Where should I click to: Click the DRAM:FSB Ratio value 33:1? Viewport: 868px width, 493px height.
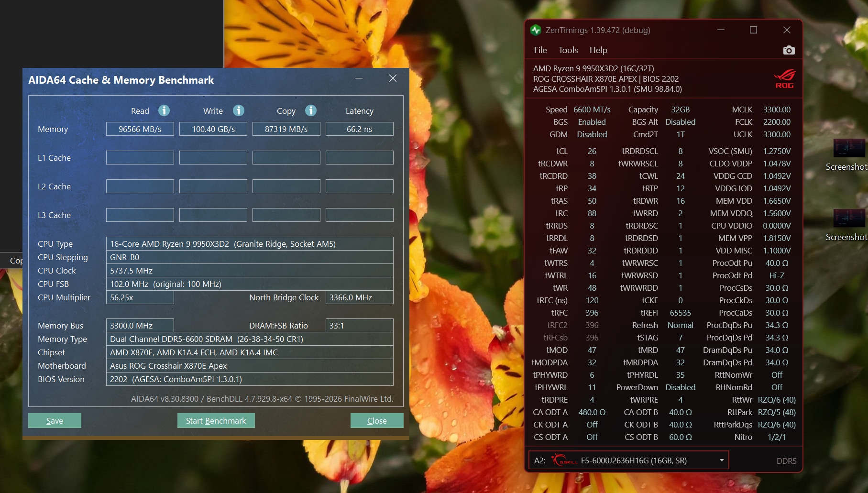click(x=360, y=326)
